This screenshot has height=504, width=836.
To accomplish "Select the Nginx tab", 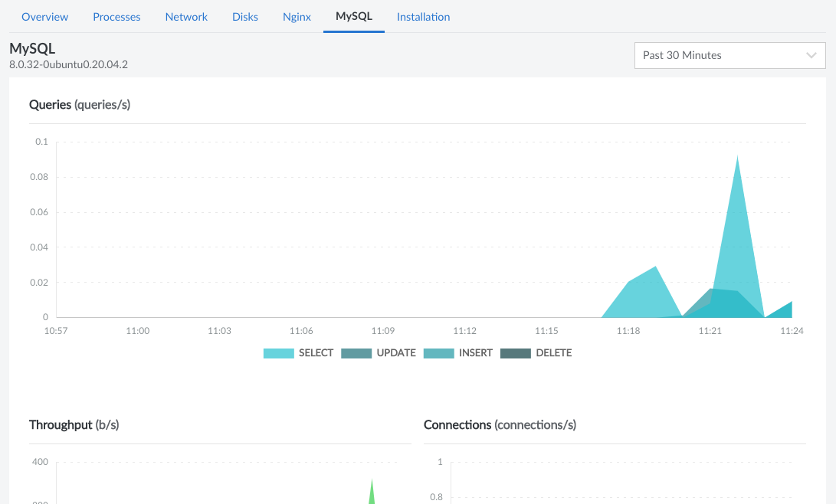I will click(297, 16).
